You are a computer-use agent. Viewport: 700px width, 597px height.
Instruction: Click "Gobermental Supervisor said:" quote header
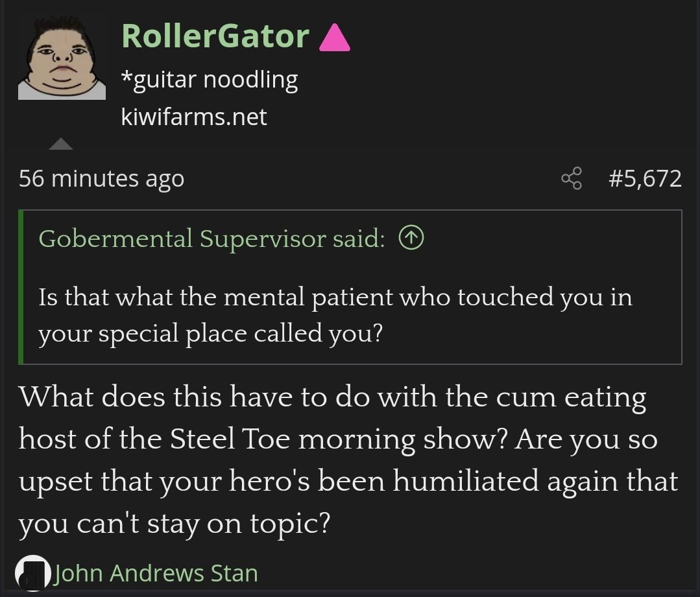[211, 239]
